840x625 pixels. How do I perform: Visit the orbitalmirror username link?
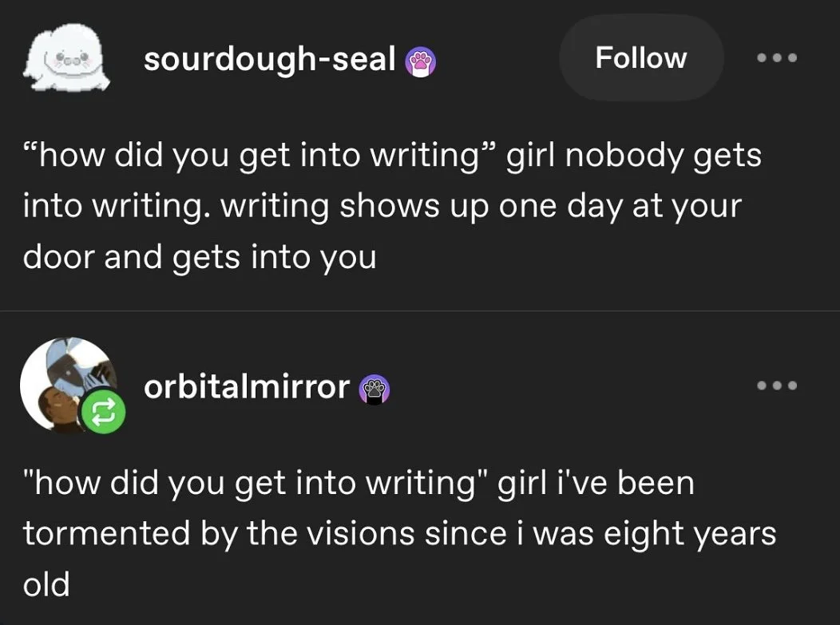(247, 386)
